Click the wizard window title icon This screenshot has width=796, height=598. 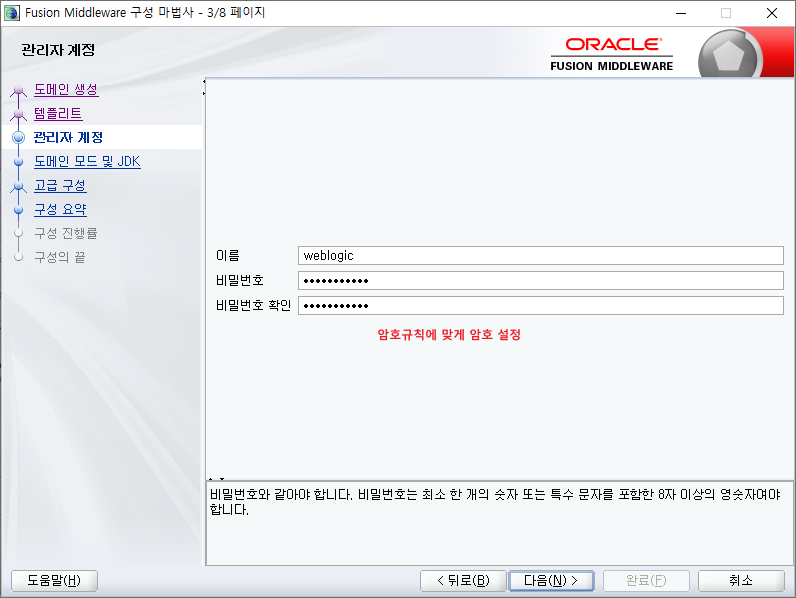(12, 13)
